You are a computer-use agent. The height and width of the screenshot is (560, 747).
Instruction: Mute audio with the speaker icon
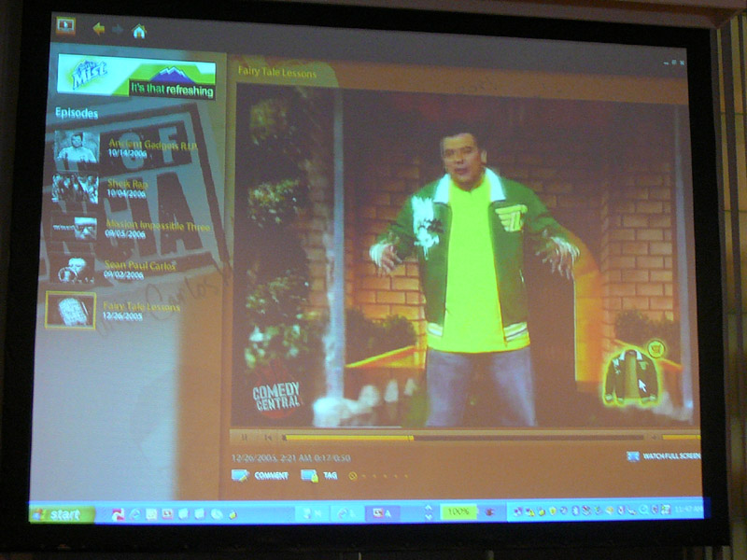coord(655,437)
